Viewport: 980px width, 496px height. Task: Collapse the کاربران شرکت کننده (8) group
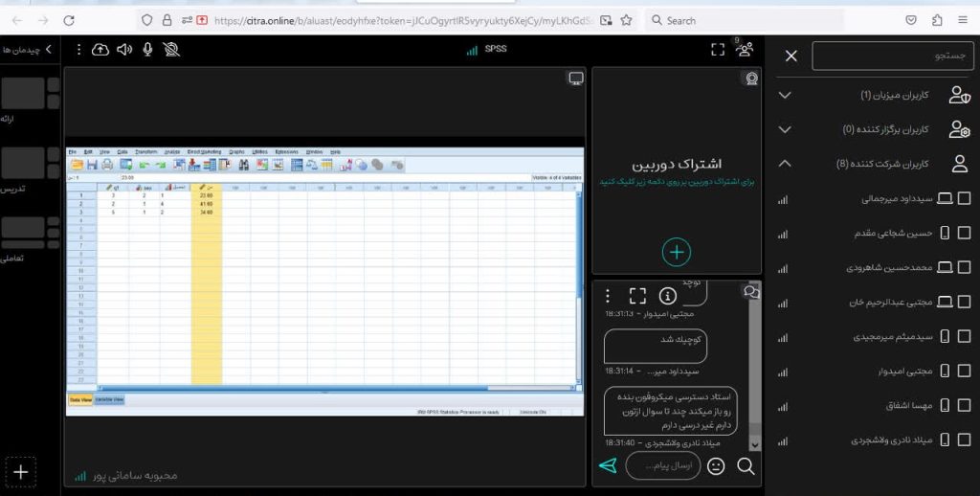(x=785, y=164)
